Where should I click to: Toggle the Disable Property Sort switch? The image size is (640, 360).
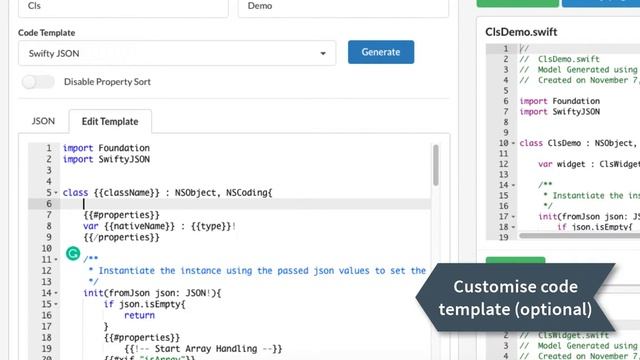(x=38, y=82)
